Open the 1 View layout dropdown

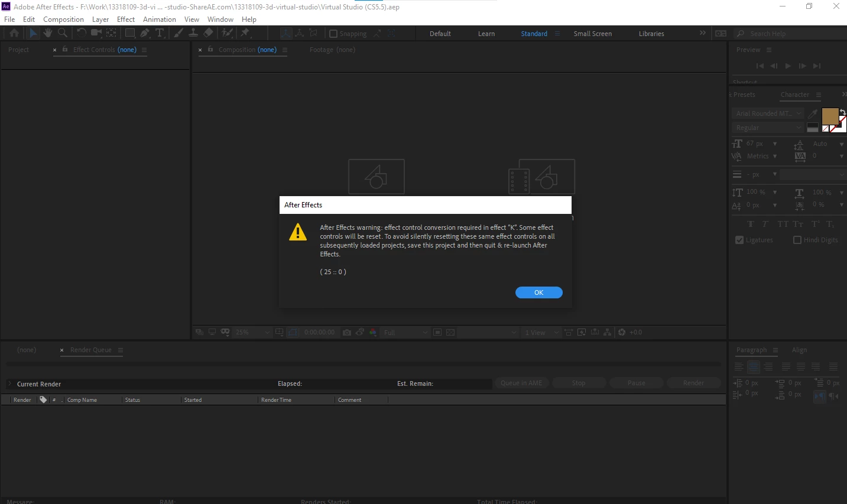click(541, 333)
